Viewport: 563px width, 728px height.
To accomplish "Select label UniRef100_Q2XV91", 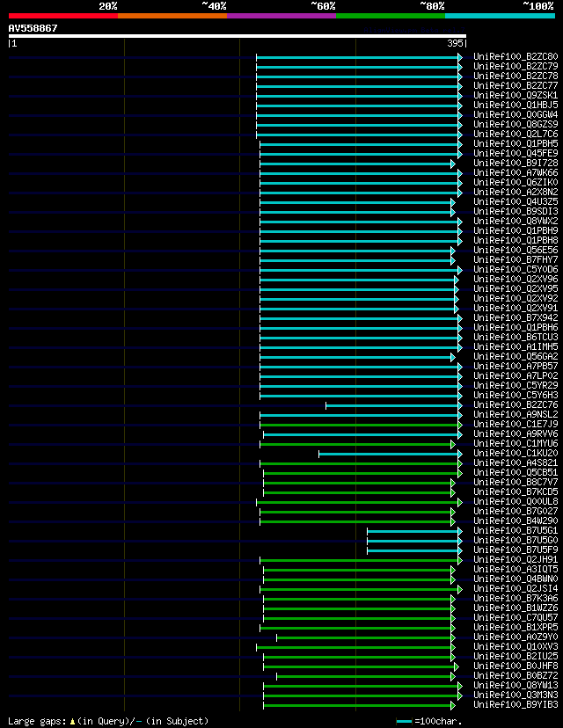I will [x=515, y=309].
